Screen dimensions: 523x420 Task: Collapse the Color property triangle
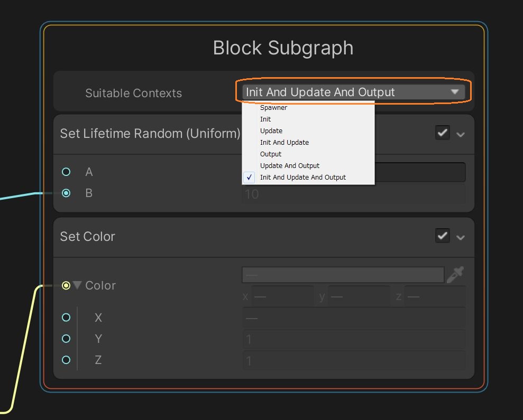coord(77,285)
